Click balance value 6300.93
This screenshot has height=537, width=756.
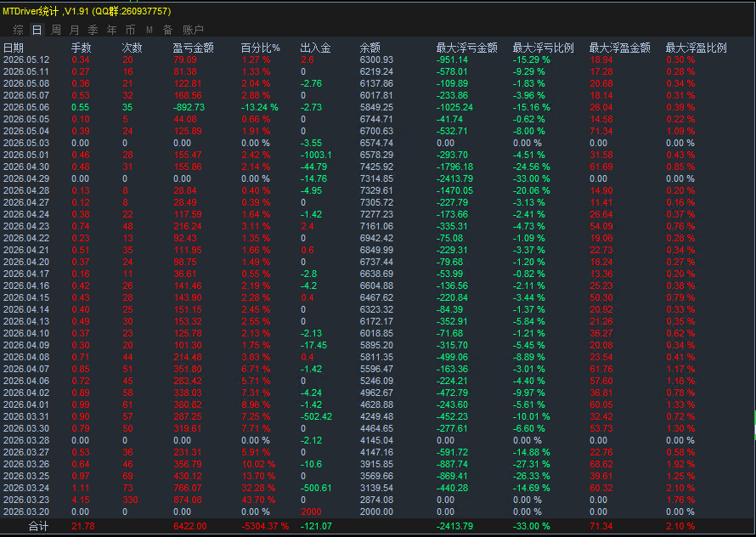pyautogui.click(x=376, y=59)
